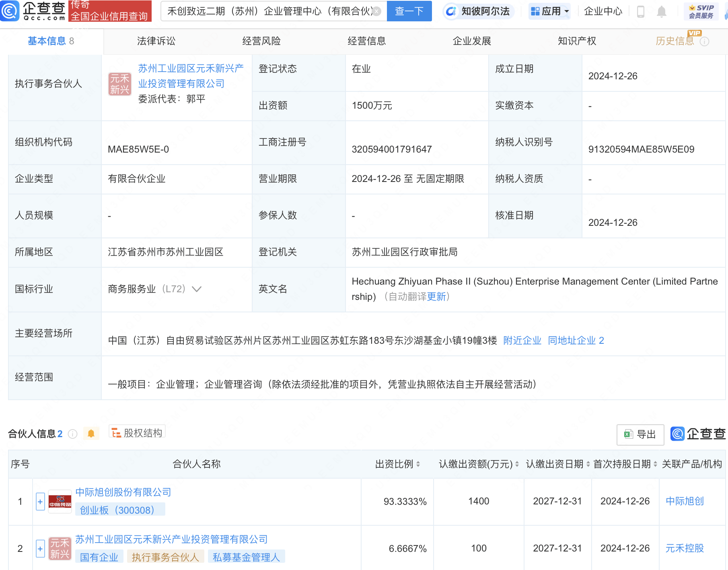Open 同地址企业 2 link

click(x=576, y=341)
